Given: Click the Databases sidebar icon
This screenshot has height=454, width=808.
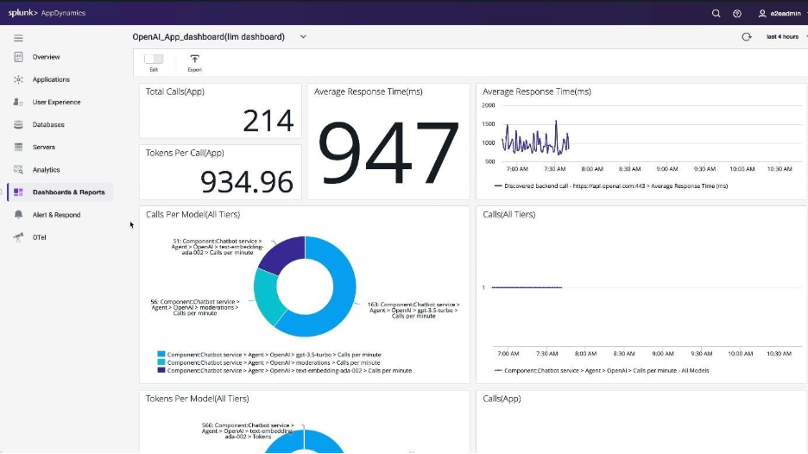Looking at the screenshot, I should pyautogui.click(x=19, y=125).
